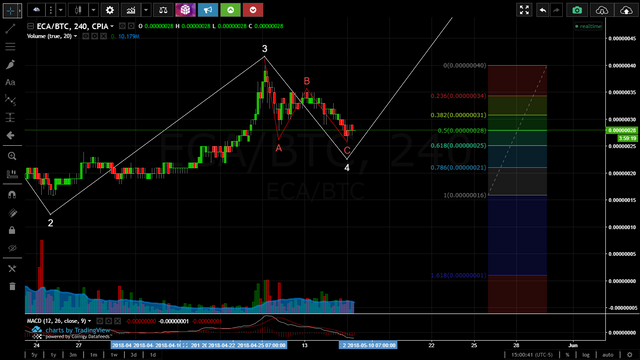Redo the chart action
Viewport: 640px width, 360px height.
tap(556, 10)
